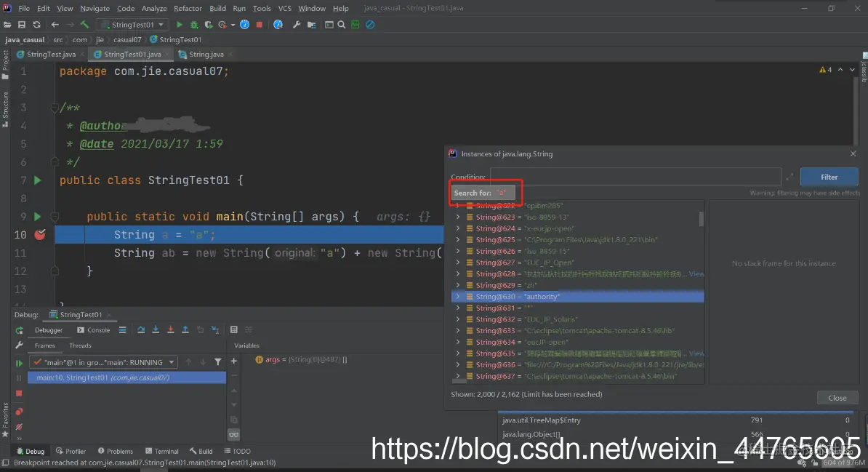Toggle Mute Breakpoints icon in debug panel
The height and width of the screenshot is (472, 868).
click(x=19, y=427)
